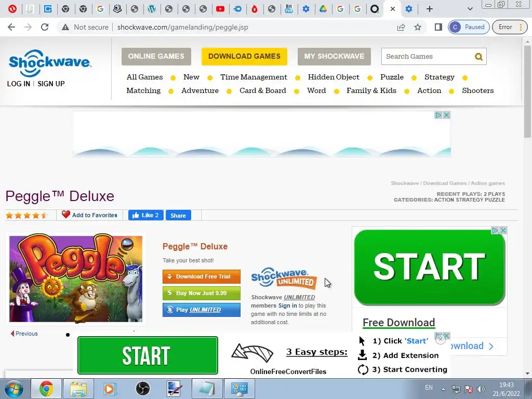Switch to the WordPress tab
This screenshot has width=532, height=399.
tap(152, 9)
